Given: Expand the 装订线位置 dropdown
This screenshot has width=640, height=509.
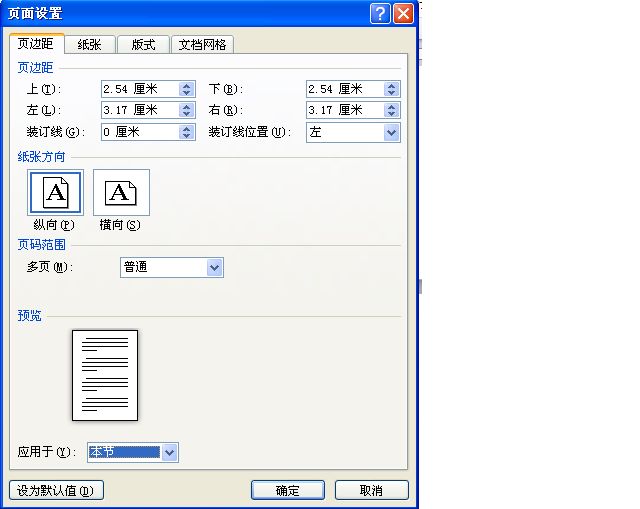Looking at the screenshot, I should 391,132.
